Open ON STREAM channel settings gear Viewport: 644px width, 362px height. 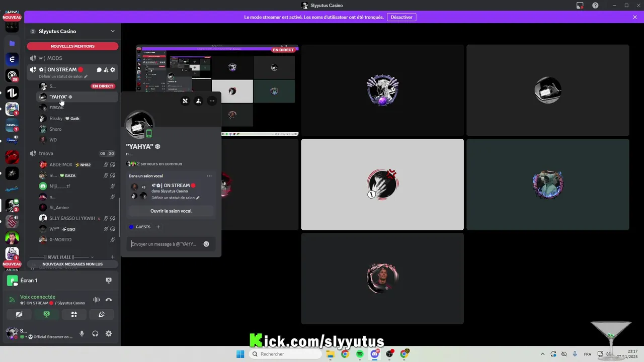(x=113, y=70)
